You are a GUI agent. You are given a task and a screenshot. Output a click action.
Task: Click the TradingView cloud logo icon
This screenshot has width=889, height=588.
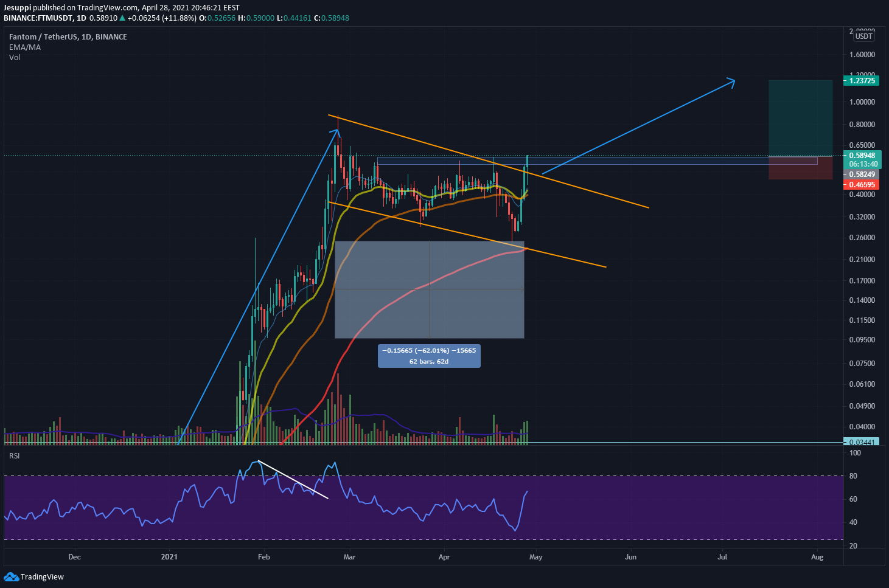click(11, 576)
